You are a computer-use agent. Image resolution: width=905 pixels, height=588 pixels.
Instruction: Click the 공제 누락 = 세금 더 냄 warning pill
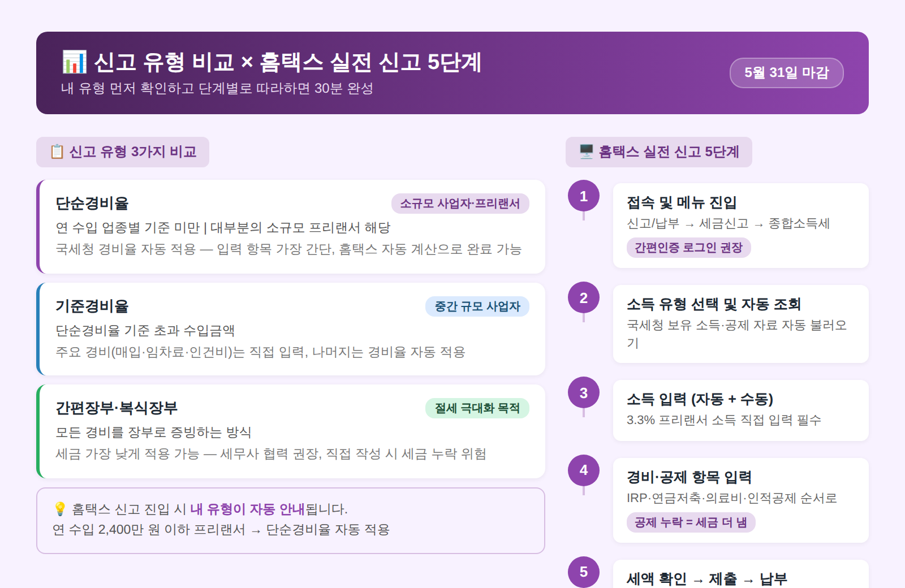click(x=691, y=523)
